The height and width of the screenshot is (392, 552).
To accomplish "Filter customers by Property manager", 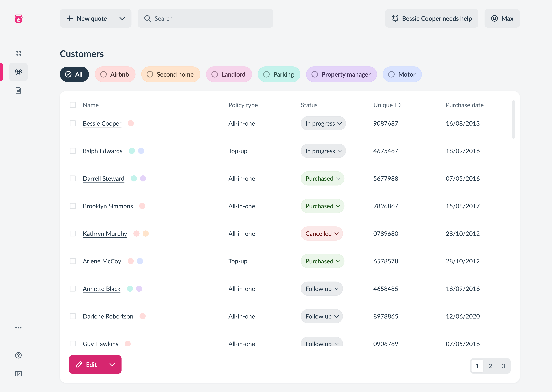I will 341,74.
